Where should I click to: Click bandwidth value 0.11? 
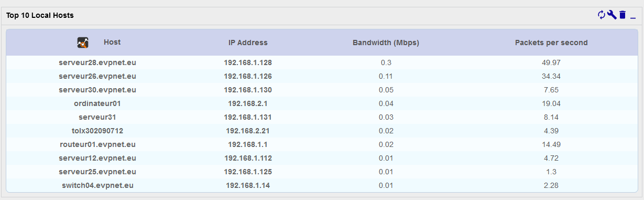386,76
